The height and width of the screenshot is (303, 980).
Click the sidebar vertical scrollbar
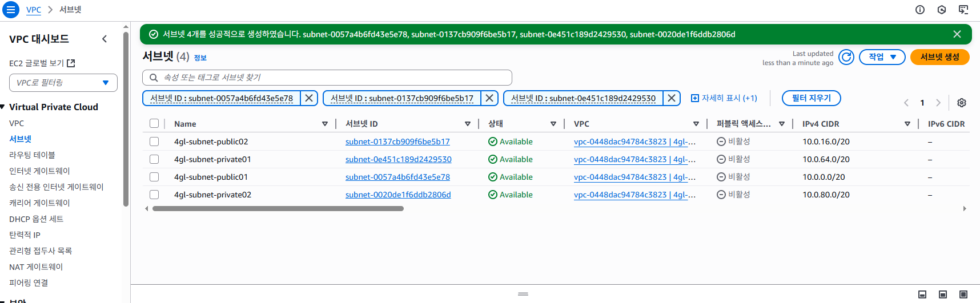pyautogui.click(x=126, y=119)
